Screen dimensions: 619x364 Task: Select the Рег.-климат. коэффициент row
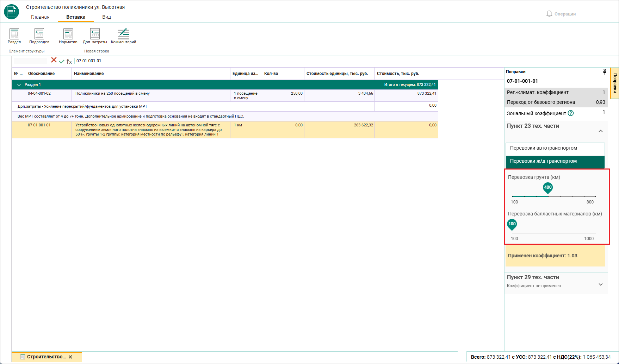point(556,92)
